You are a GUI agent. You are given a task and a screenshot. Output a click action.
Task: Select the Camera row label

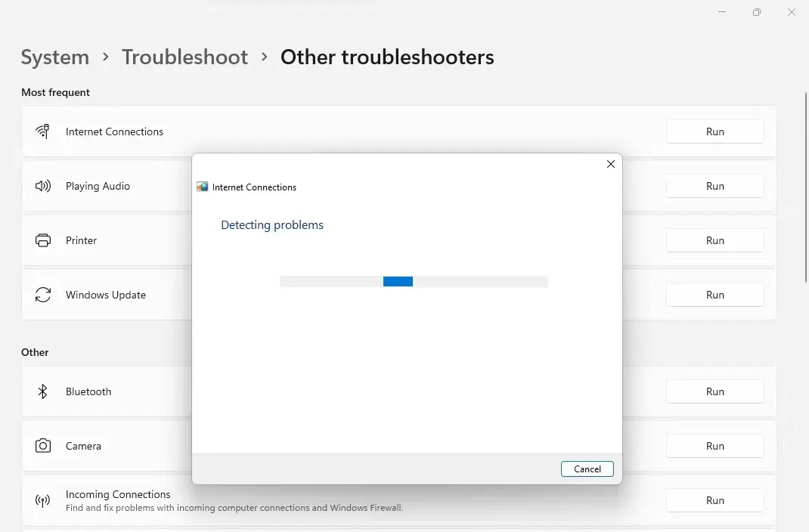(x=83, y=446)
